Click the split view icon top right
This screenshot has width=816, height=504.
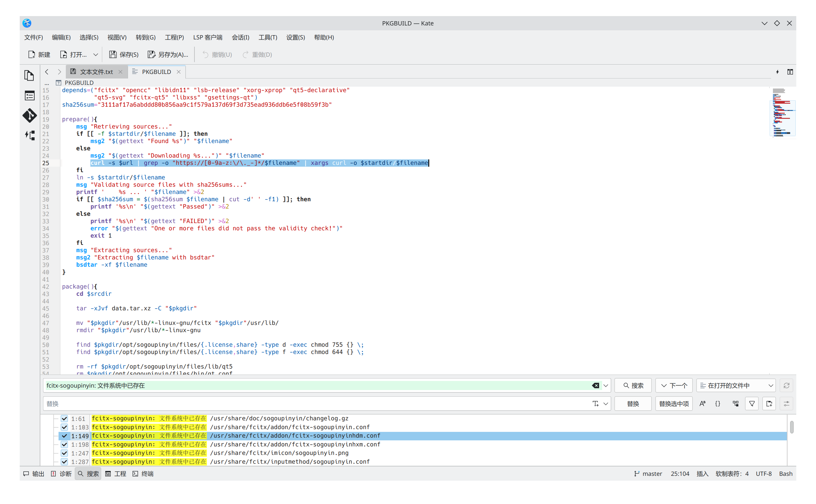point(790,72)
